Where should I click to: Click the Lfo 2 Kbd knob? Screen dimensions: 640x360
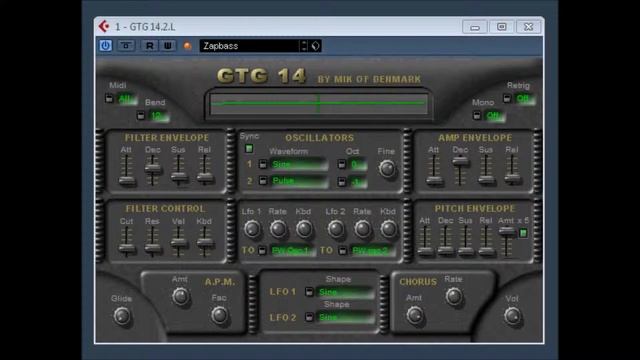(x=388, y=229)
